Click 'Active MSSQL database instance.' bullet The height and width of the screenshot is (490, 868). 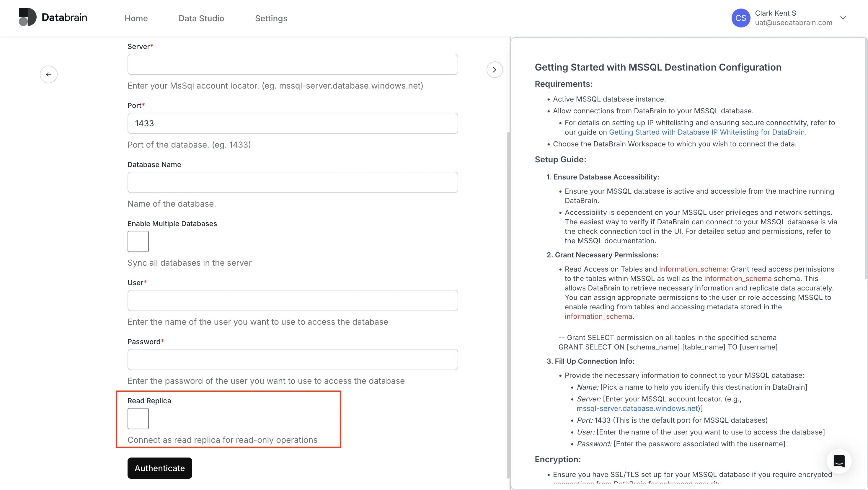coord(609,99)
